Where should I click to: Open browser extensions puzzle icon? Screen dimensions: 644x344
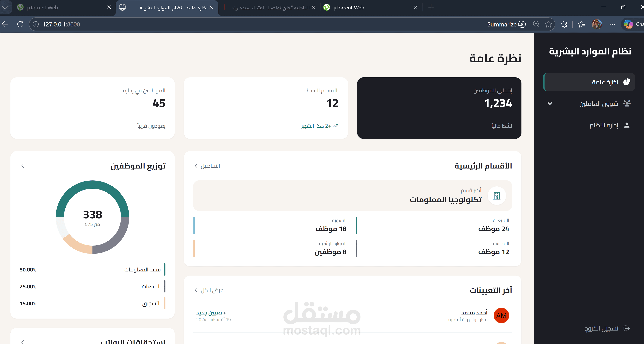[564, 24]
